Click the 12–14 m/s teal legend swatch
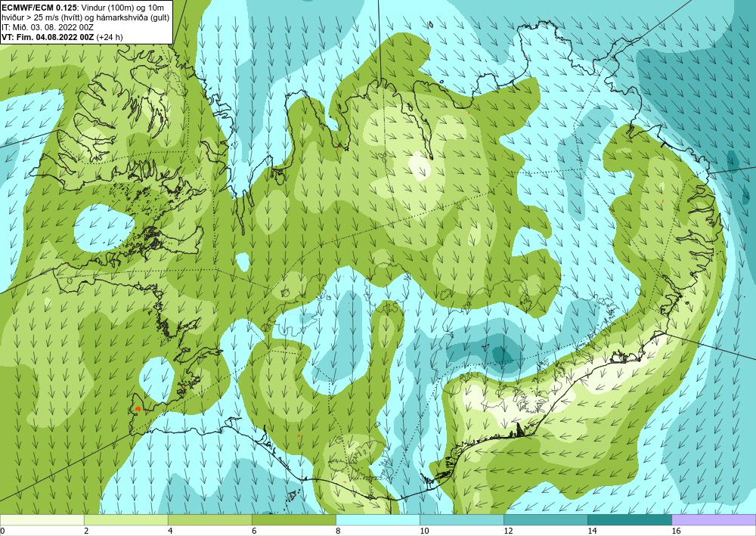The width and height of the screenshot is (756, 536). (x=546, y=520)
